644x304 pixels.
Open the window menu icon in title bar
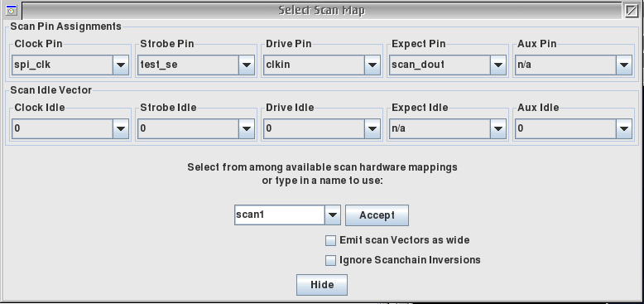click(11, 10)
